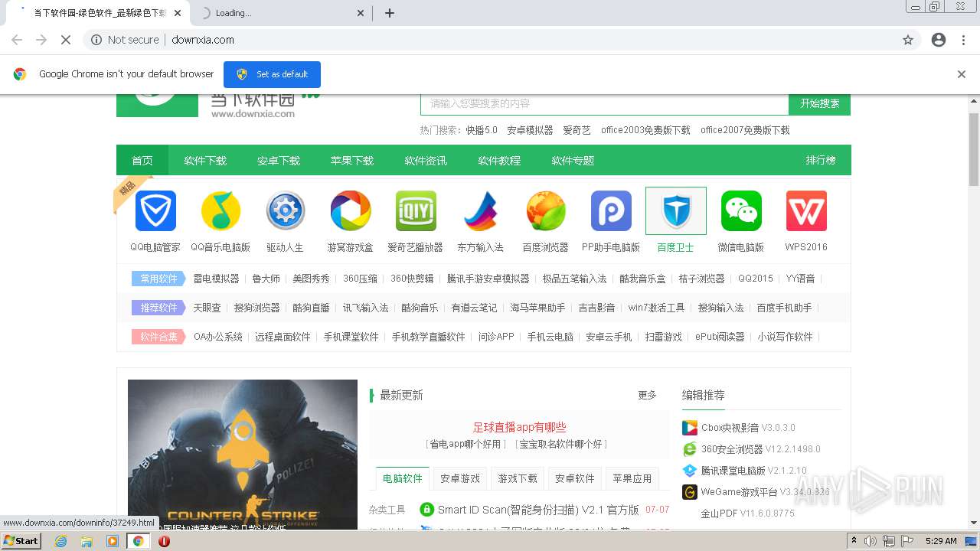Open the Smart ID Scan download link
980x551 pixels.
click(538, 510)
